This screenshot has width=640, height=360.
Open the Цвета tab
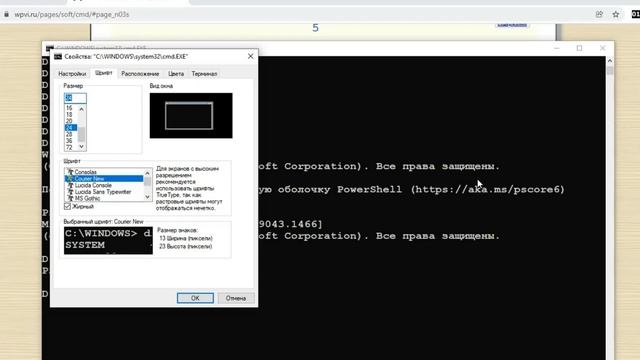[x=176, y=74]
